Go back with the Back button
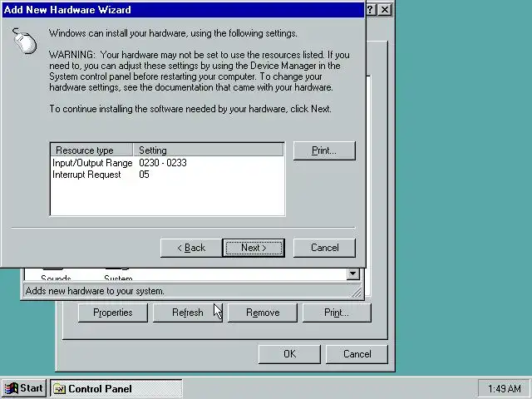 191,248
